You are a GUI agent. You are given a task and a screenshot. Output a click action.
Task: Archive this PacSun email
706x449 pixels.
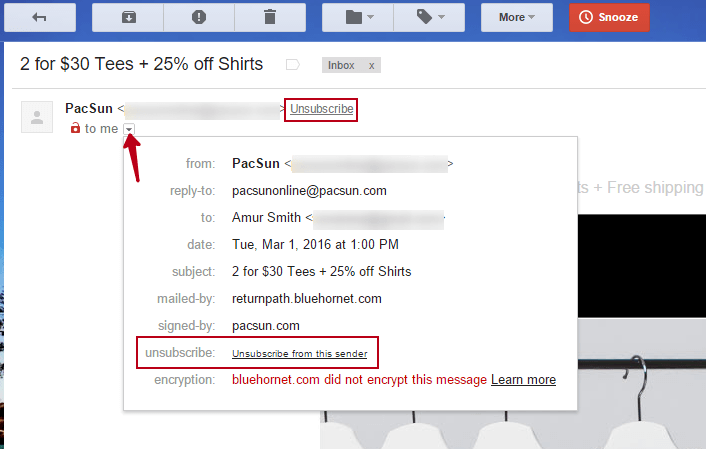coord(129,17)
